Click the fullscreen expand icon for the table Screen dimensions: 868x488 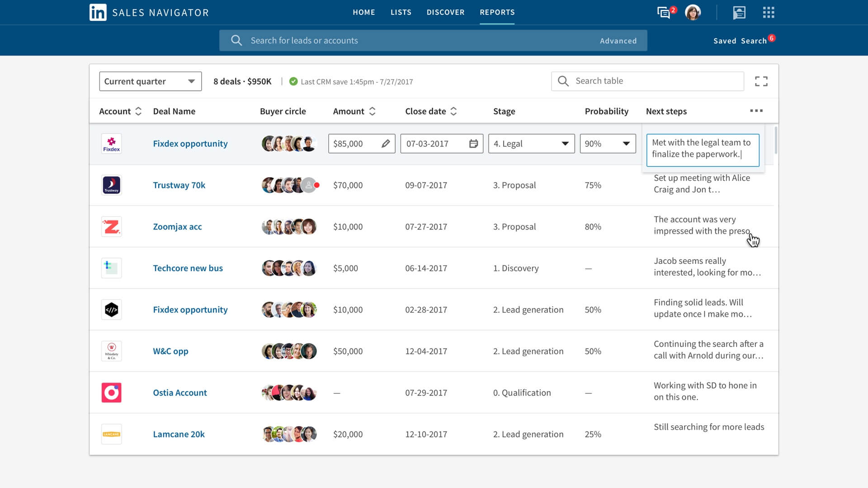click(x=761, y=81)
